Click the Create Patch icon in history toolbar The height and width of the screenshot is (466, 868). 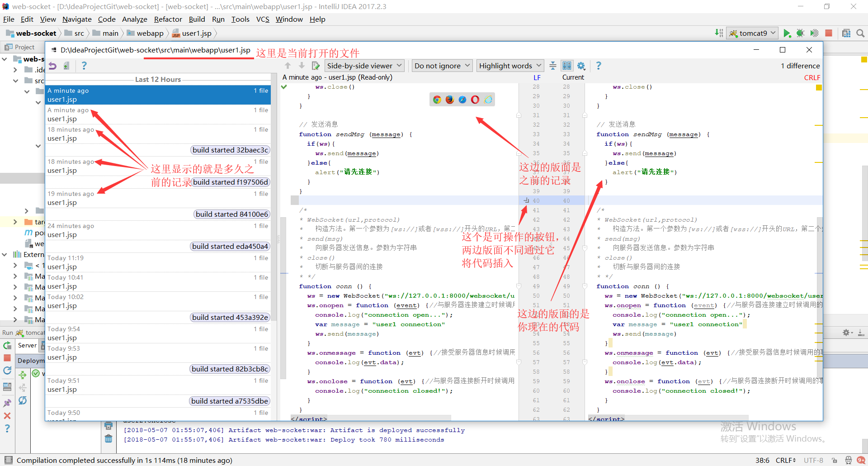tap(66, 66)
